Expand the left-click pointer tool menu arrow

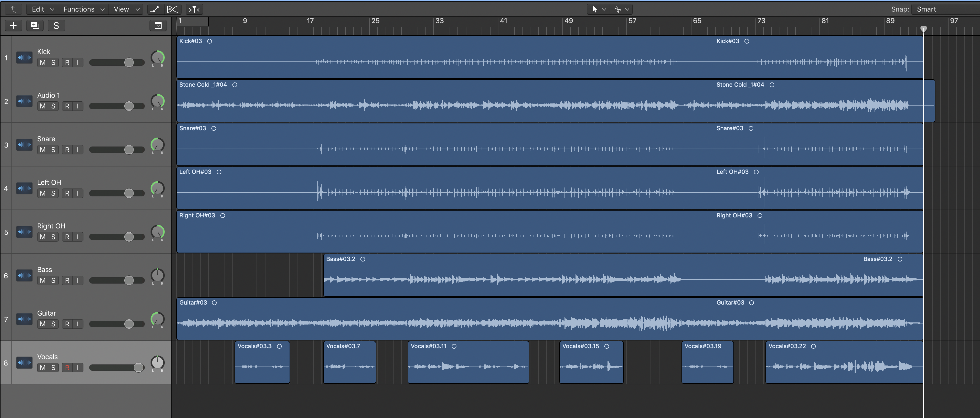(604, 9)
